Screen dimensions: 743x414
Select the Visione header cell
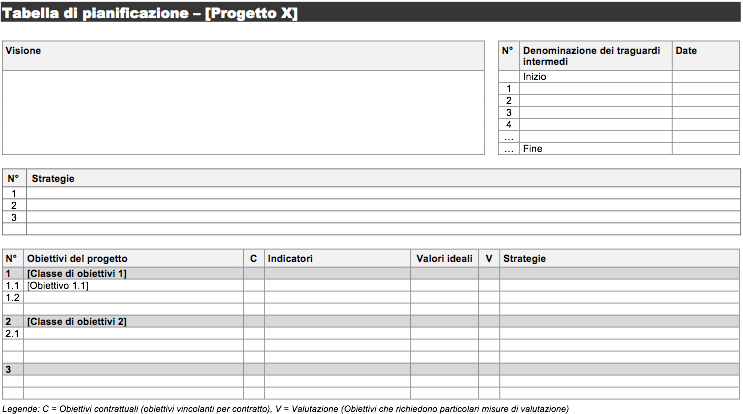(244, 56)
